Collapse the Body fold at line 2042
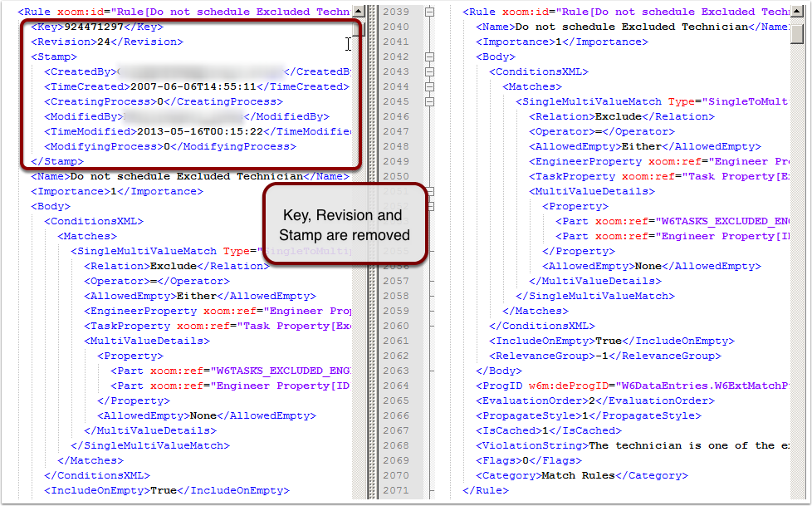812x506 pixels. click(x=429, y=57)
